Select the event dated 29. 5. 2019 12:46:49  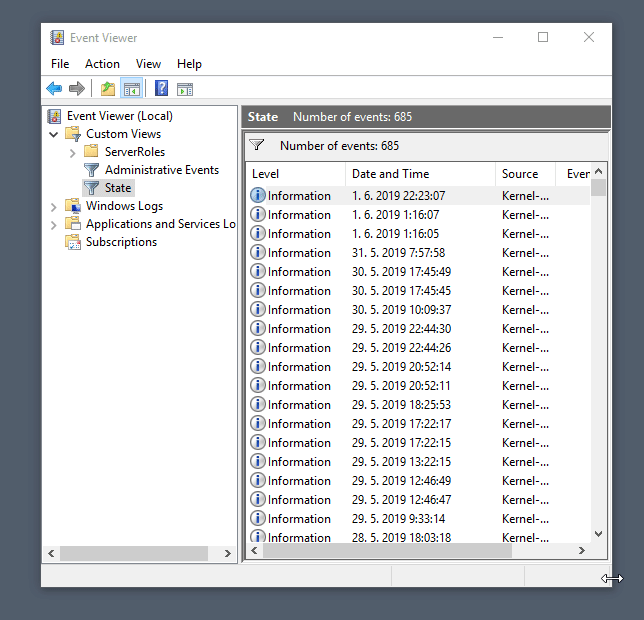click(419, 480)
